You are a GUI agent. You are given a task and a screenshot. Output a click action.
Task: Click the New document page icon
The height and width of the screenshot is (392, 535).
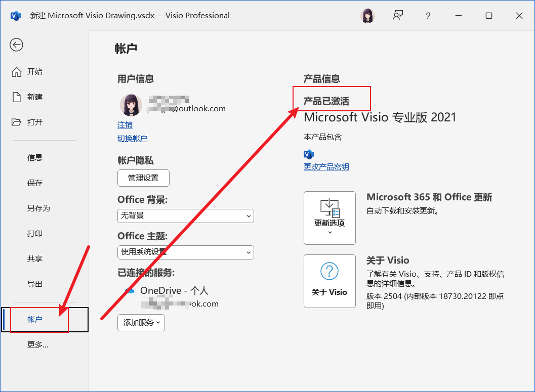click(17, 97)
